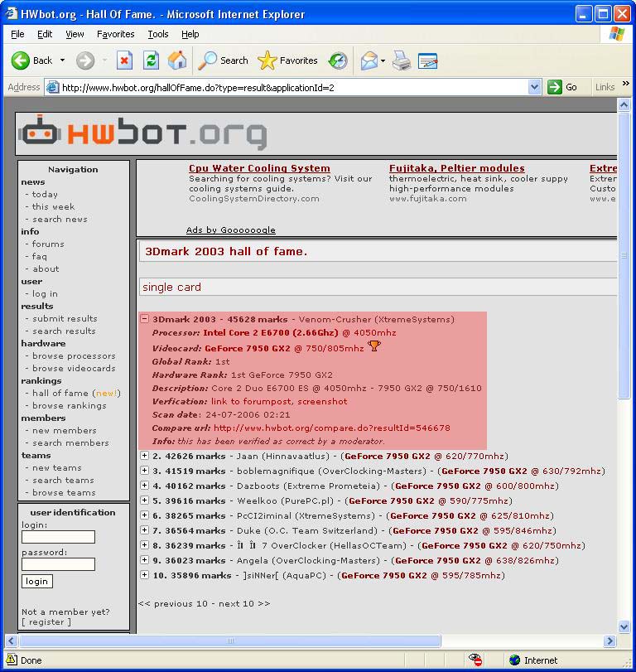This screenshot has width=636, height=672.
Task: Expand result 6 by PcCI2iminal
Action: tap(145, 515)
